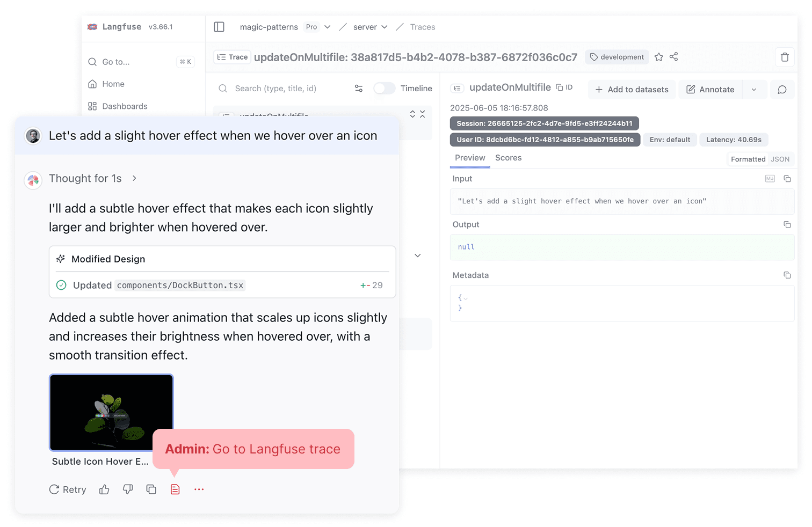Expand the Annotate options chevron
This screenshot has height=527, width=812.
755,90
